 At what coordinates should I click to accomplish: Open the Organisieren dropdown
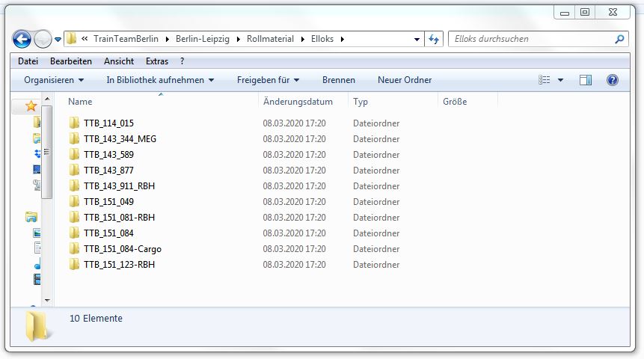pyautogui.click(x=54, y=80)
